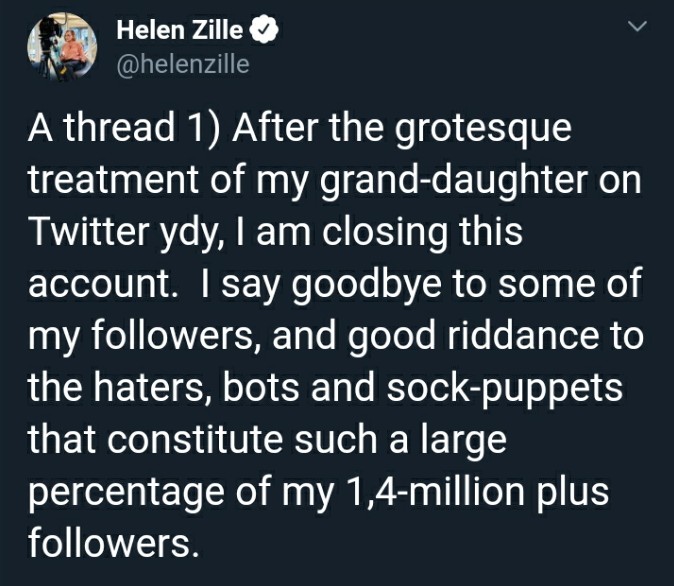This screenshot has height=586, width=674.
Task: Click the phrase 'A thread 1)'
Action: pyautogui.click(x=124, y=128)
